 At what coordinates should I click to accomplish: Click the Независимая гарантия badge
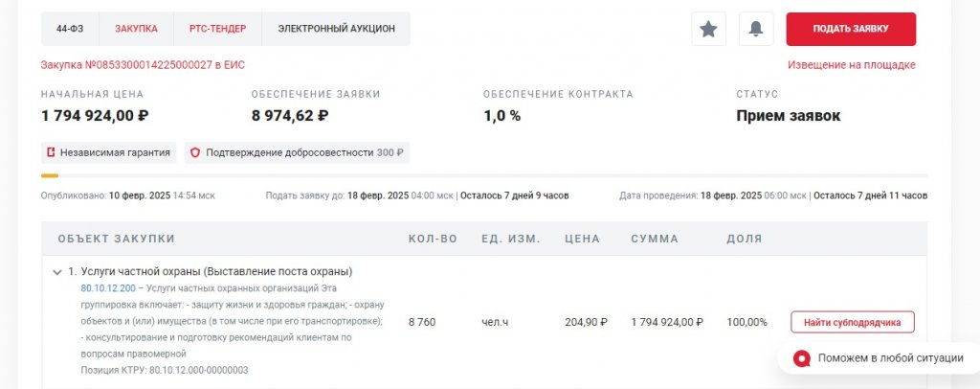108,152
